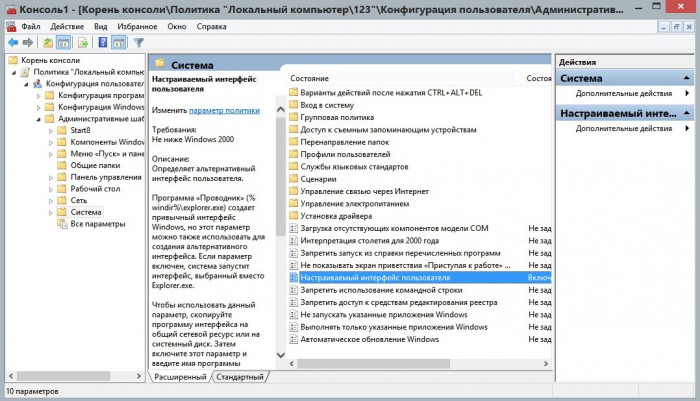The height and width of the screenshot is (401, 700).
Task: Expand the Конфигурация программ tree node
Action: coord(38,96)
